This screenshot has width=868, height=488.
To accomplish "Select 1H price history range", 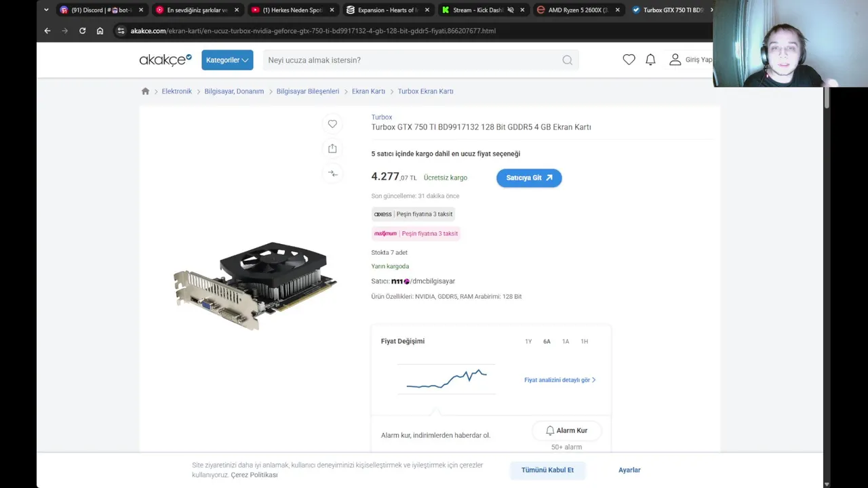I will [584, 342].
